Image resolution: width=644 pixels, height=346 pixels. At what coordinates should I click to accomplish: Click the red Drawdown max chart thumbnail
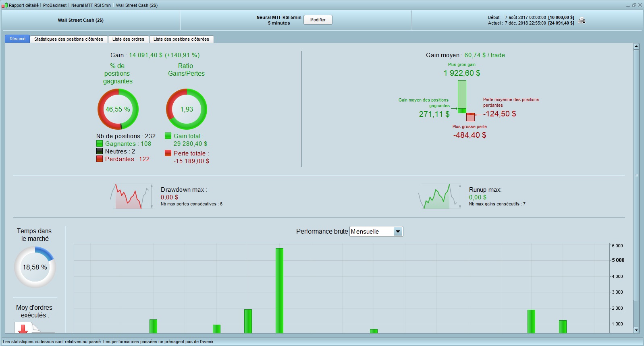tap(132, 196)
